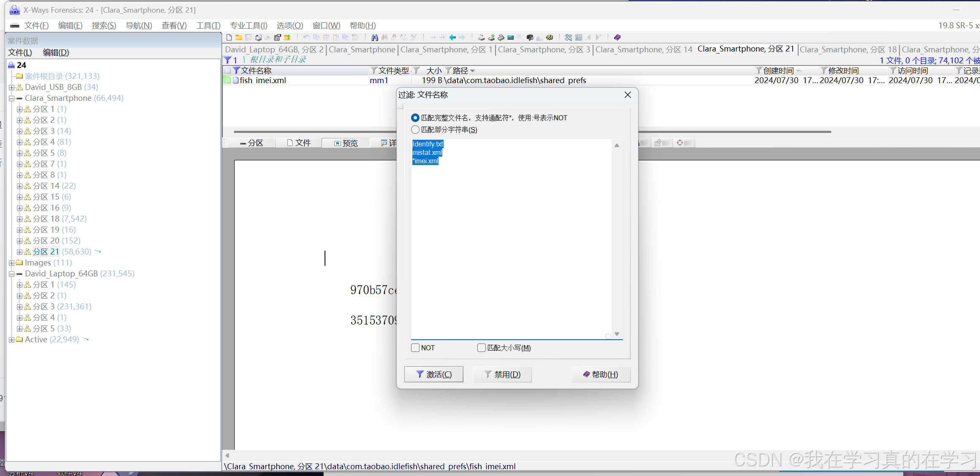
Task: Click the New file toolbar icon
Action: tap(229, 38)
